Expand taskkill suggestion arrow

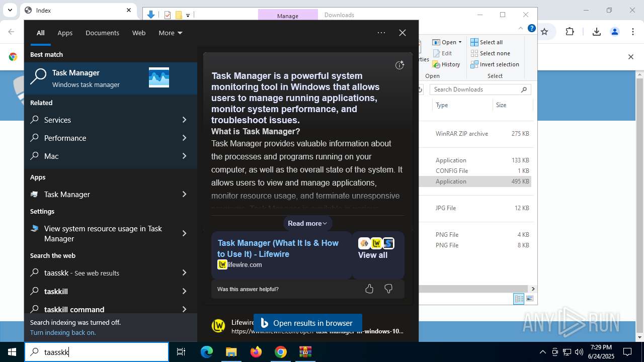(x=184, y=291)
